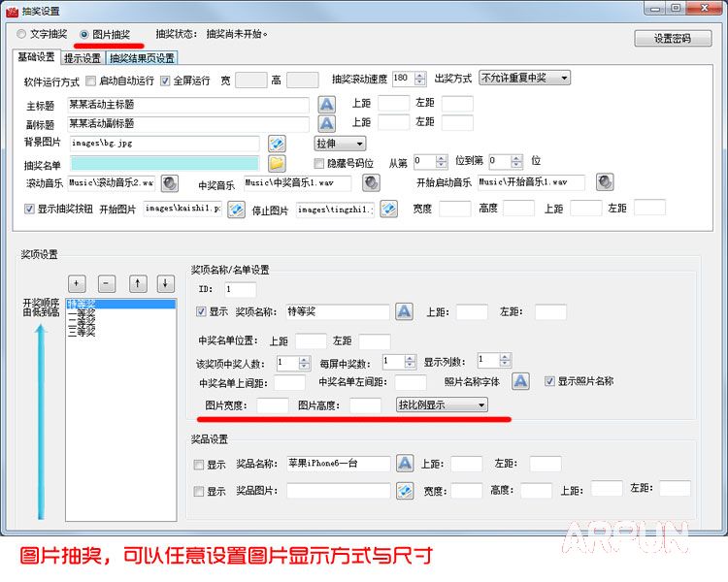Adjust 显示列数 spinner
Image resolution: width=728 pixels, height=582 pixels.
tap(505, 360)
